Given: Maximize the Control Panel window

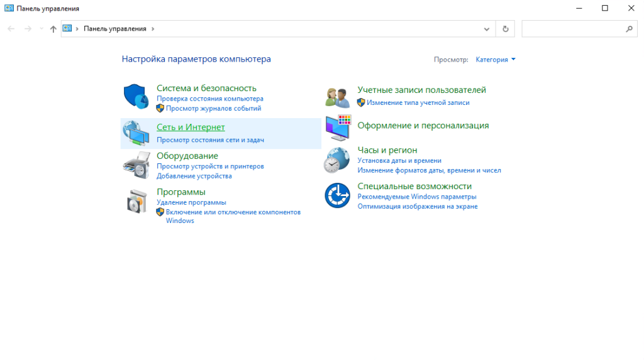Looking at the screenshot, I should (605, 8).
